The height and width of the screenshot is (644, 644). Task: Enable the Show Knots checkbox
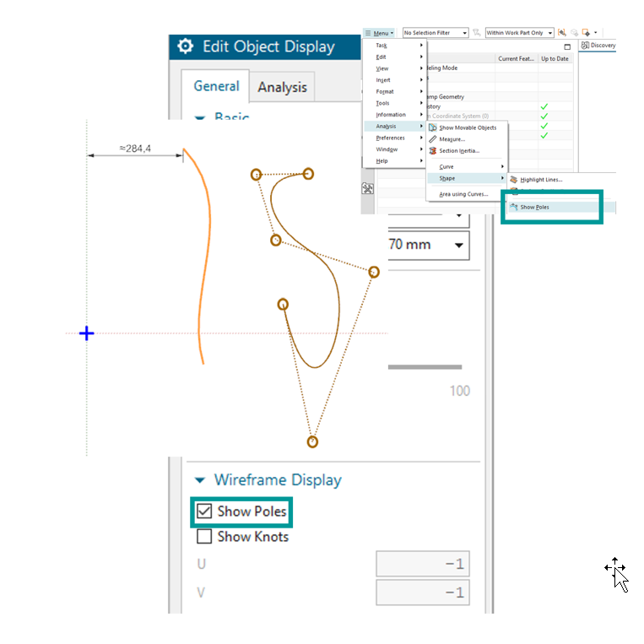[204, 537]
